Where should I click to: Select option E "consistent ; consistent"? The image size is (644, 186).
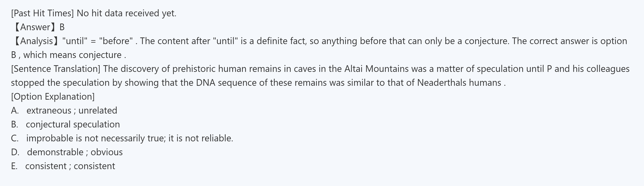pyautogui.click(x=70, y=166)
